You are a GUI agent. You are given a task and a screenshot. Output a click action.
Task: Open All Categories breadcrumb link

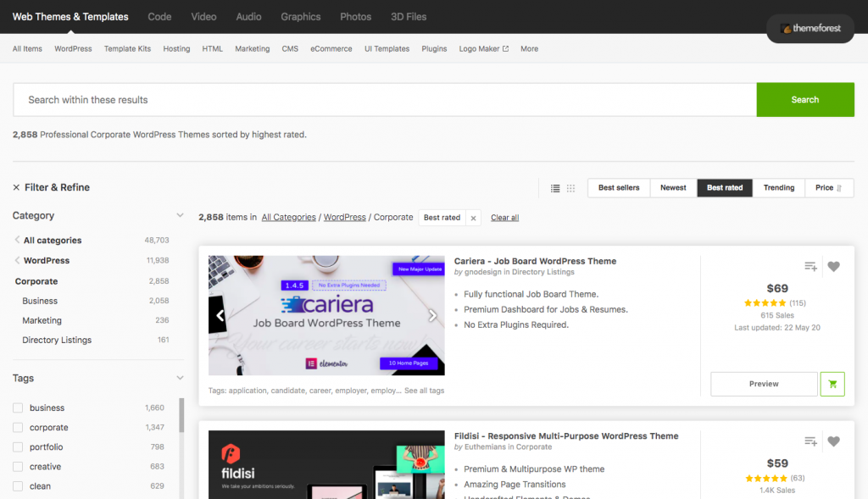(x=288, y=218)
